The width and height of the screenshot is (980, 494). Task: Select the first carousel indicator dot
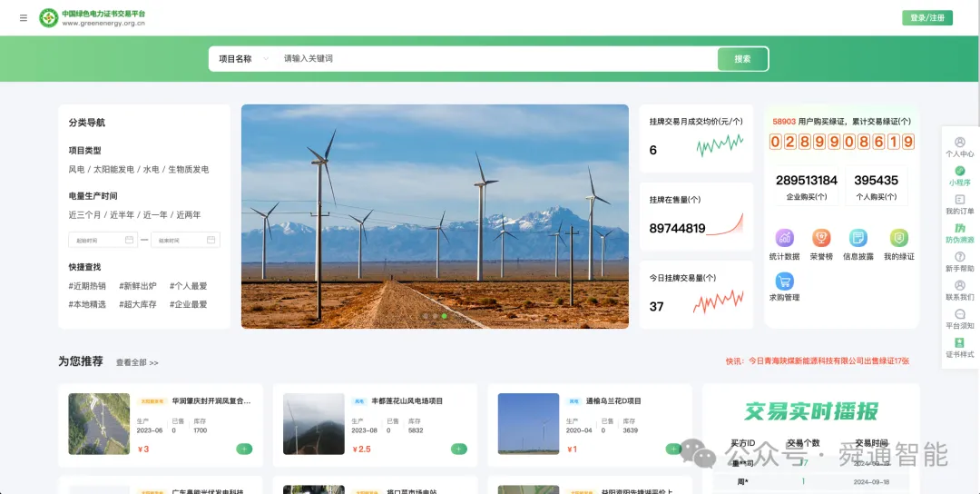(426, 316)
